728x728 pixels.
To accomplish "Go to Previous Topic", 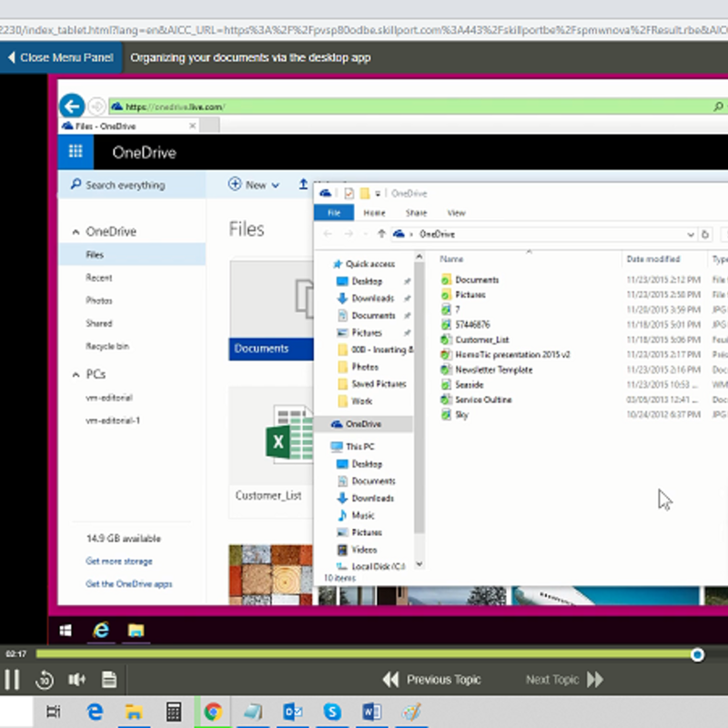I will tap(431, 679).
